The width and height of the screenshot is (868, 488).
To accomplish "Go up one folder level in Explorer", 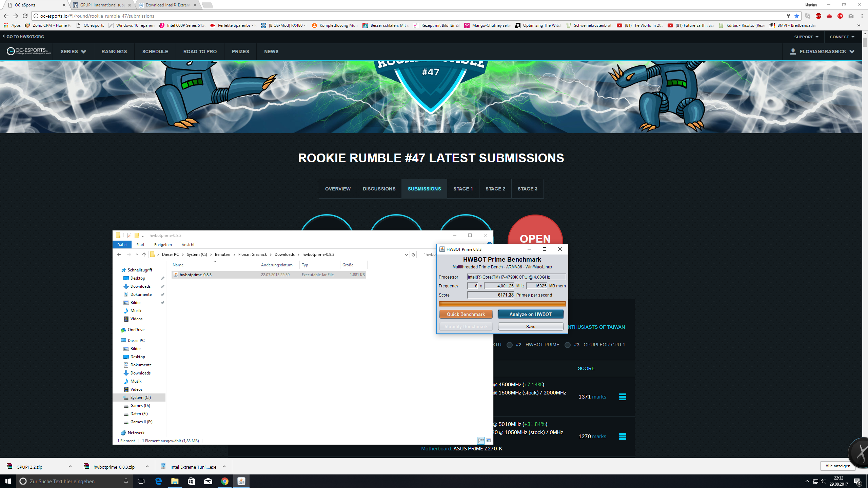I will pyautogui.click(x=144, y=255).
